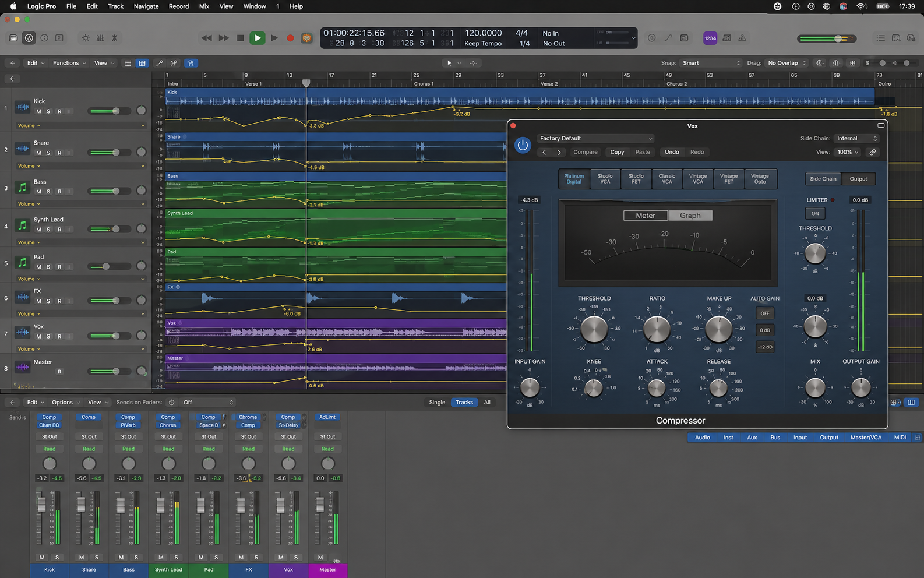
Task: Open the tracks area Edit dropdown
Action: (36, 63)
